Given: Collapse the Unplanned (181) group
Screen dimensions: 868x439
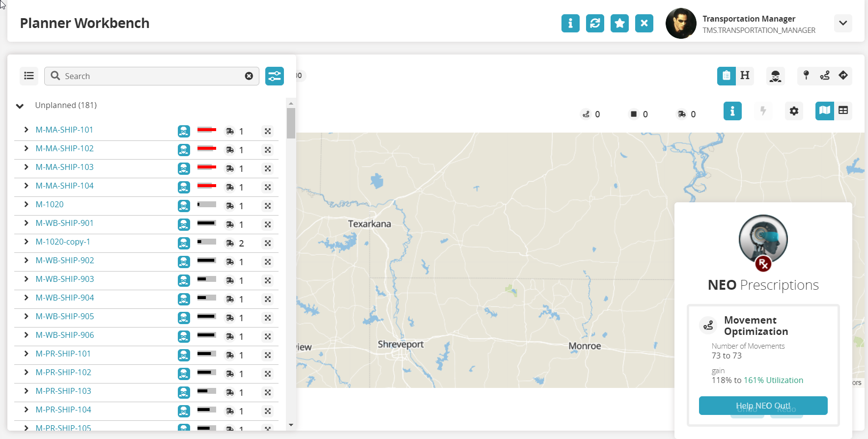Looking at the screenshot, I should pyautogui.click(x=20, y=106).
